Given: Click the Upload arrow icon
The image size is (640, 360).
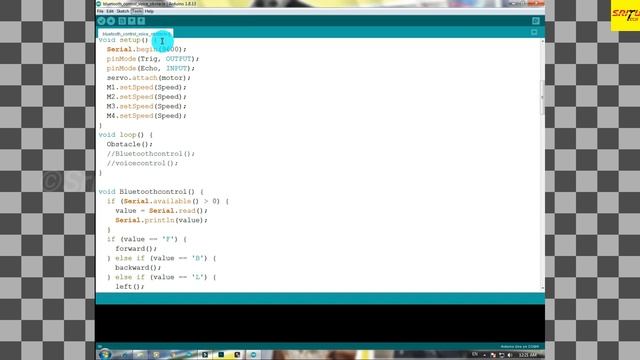Looking at the screenshot, I should click(111, 21).
